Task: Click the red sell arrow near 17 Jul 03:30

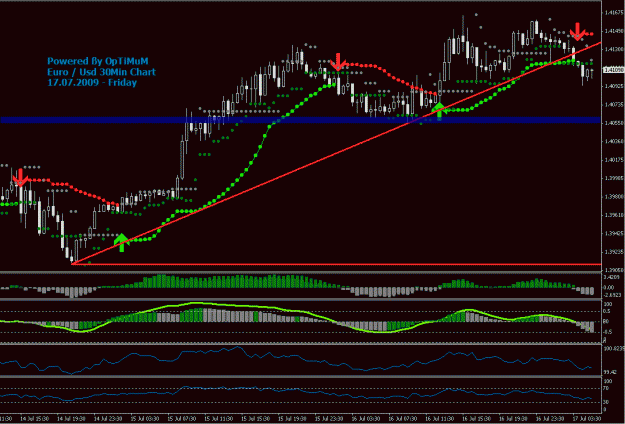Action: coord(577,32)
